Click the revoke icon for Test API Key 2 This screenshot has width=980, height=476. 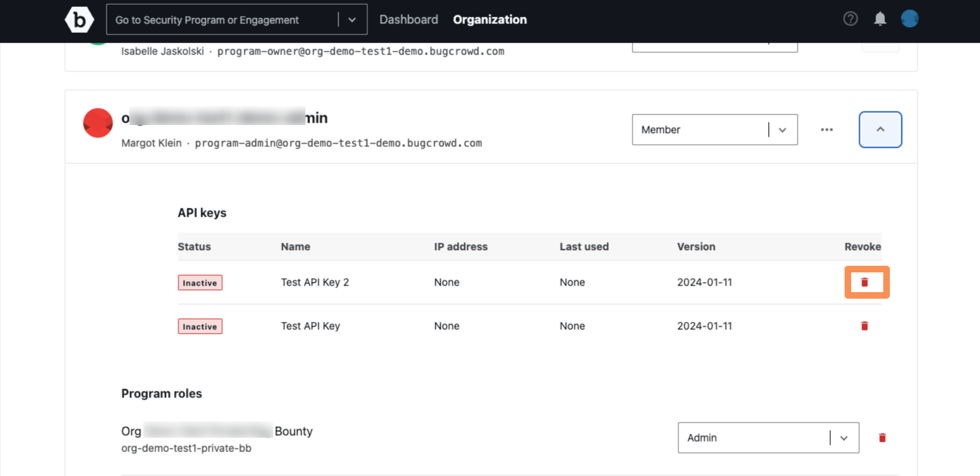[x=864, y=282]
